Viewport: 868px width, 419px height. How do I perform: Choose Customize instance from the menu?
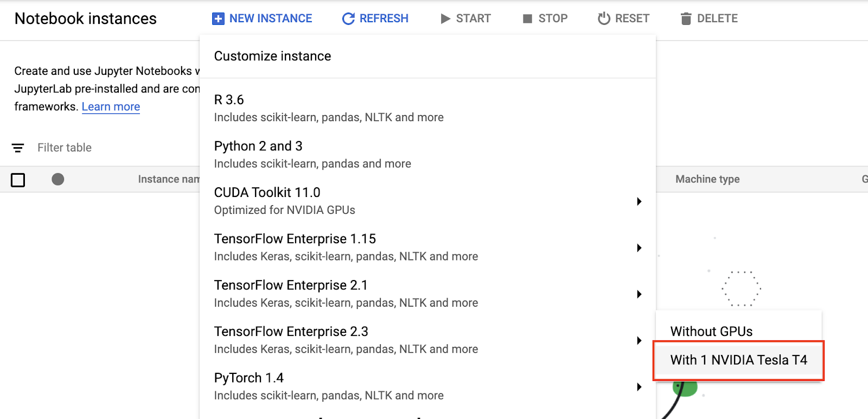[427, 56]
